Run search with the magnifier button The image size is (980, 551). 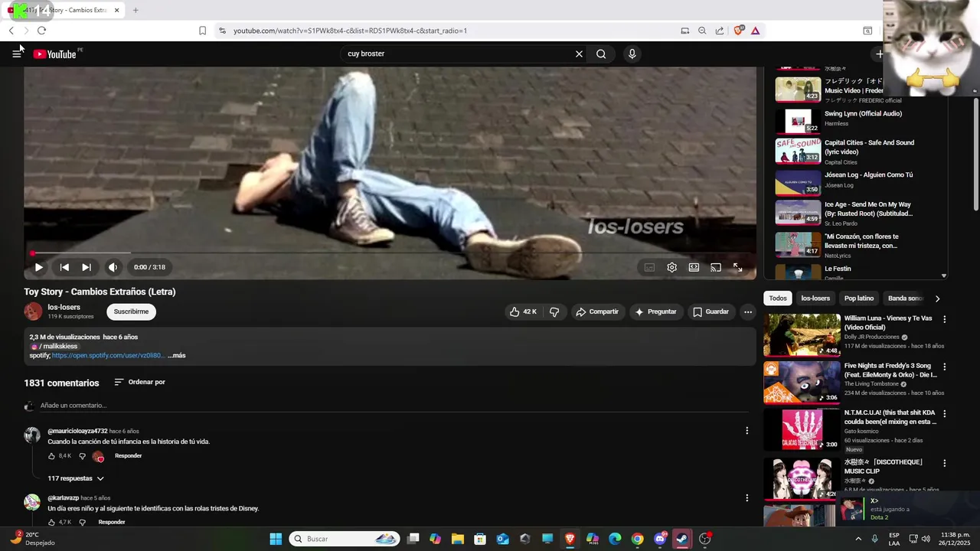(601, 54)
